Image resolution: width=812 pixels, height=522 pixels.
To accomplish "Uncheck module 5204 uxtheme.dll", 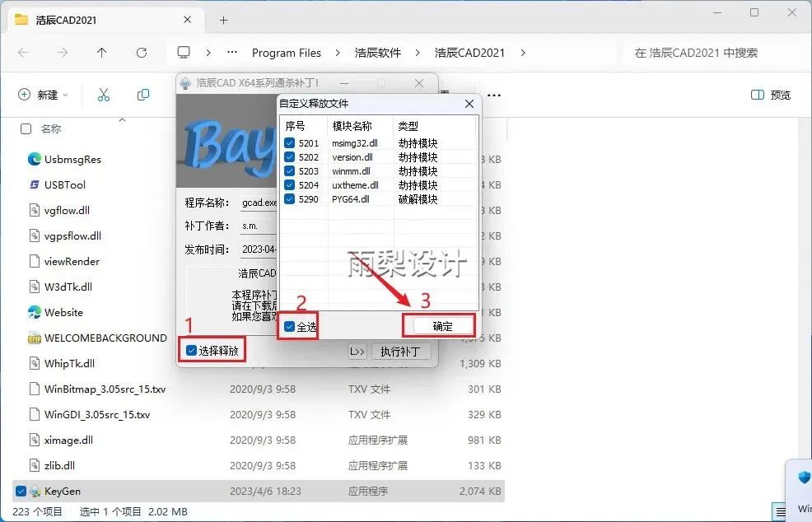I will tap(290, 185).
